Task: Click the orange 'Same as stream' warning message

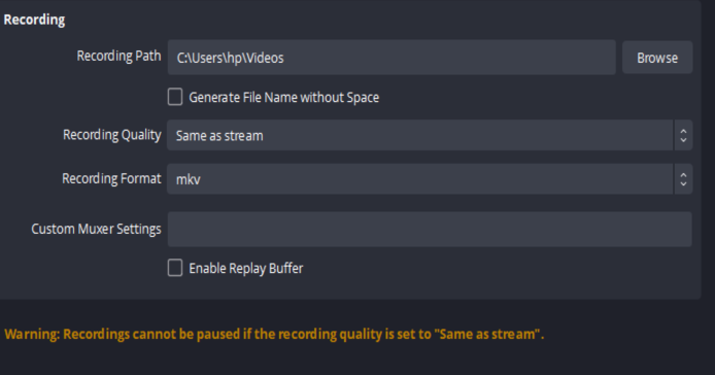Action: (x=274, y=334)
